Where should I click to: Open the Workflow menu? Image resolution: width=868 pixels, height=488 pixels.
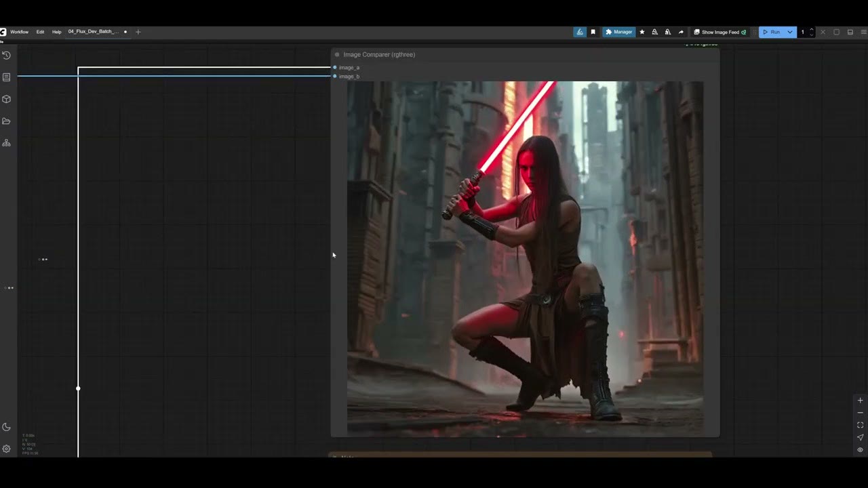(x=19, y=32)
